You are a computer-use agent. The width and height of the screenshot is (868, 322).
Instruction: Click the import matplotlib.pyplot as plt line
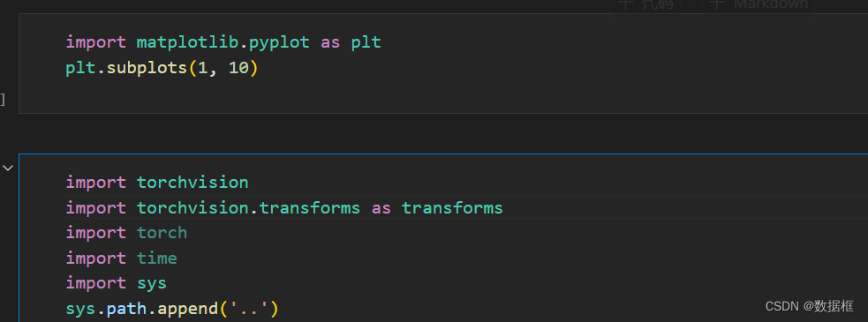click(223, 42)
